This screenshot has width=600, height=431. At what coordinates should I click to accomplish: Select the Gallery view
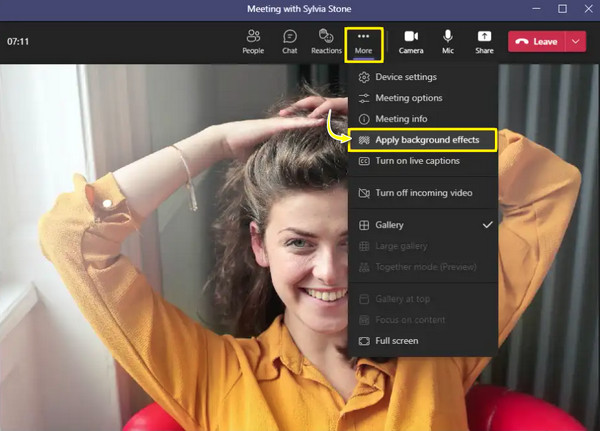[x=423, y=225]
